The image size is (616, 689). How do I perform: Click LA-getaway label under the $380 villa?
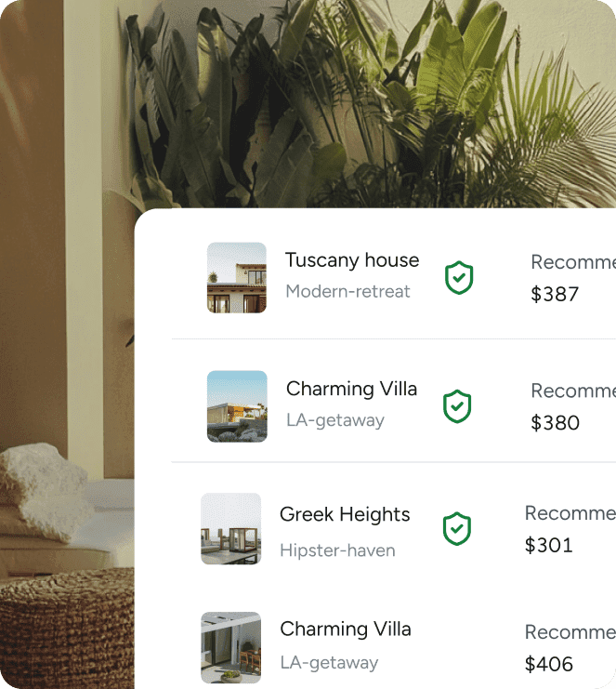tap(335, 420)
